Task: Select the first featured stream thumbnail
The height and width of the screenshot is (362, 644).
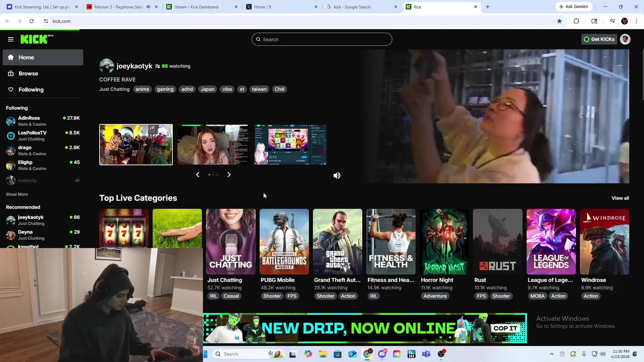Action: (136, 145)
